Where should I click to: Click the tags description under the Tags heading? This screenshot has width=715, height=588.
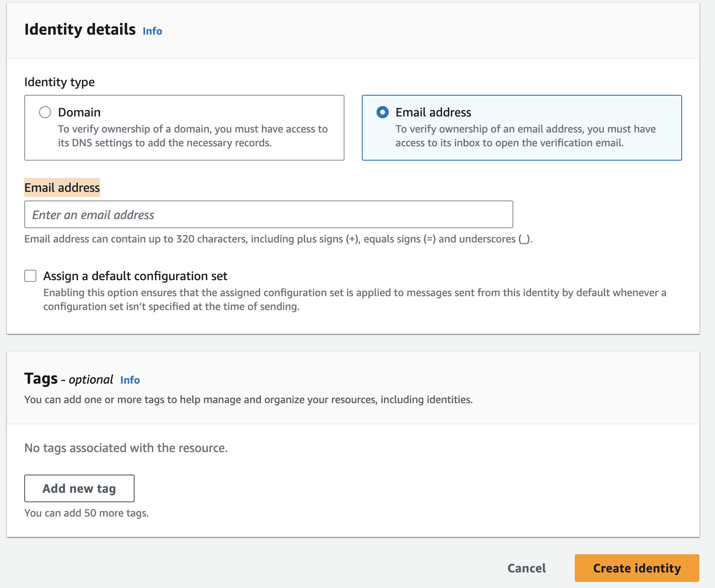point(249,400)
